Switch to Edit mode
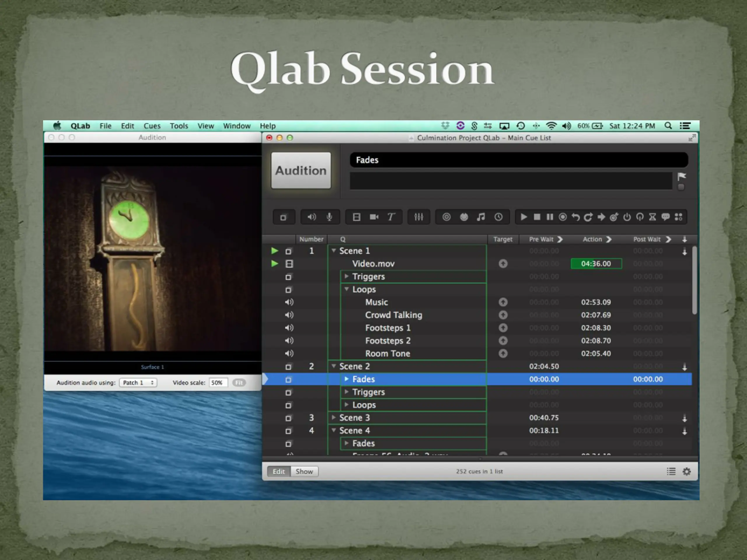Image resolution: width=747 pixels, height=560 pixels. point(279,472)
